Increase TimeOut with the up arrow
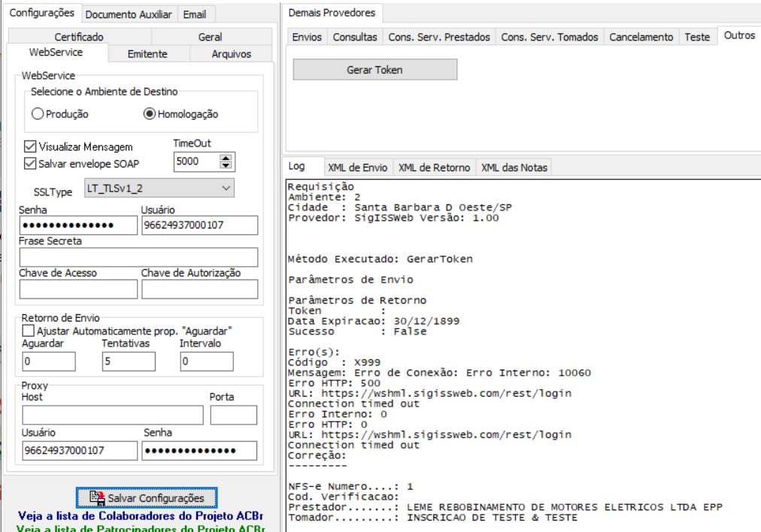 click(226, 158)
